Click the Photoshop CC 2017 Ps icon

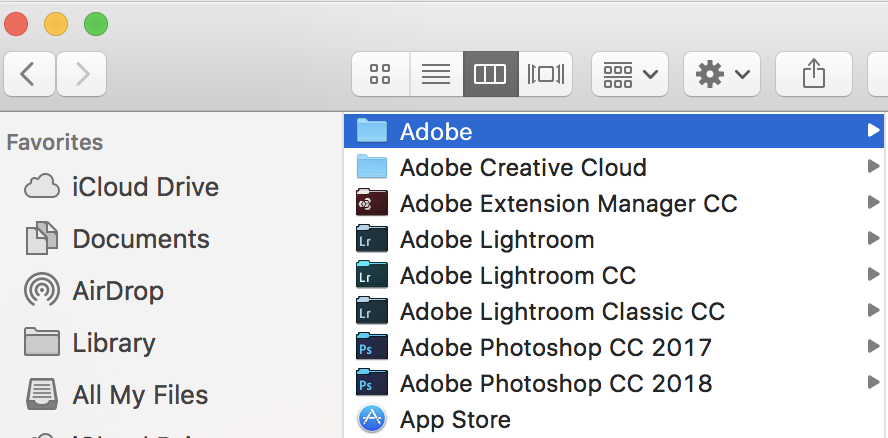click(372, 347)
